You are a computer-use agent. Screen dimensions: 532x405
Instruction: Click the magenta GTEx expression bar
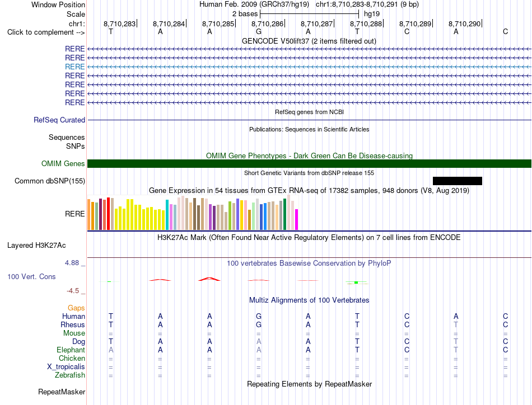click(297, 220)
